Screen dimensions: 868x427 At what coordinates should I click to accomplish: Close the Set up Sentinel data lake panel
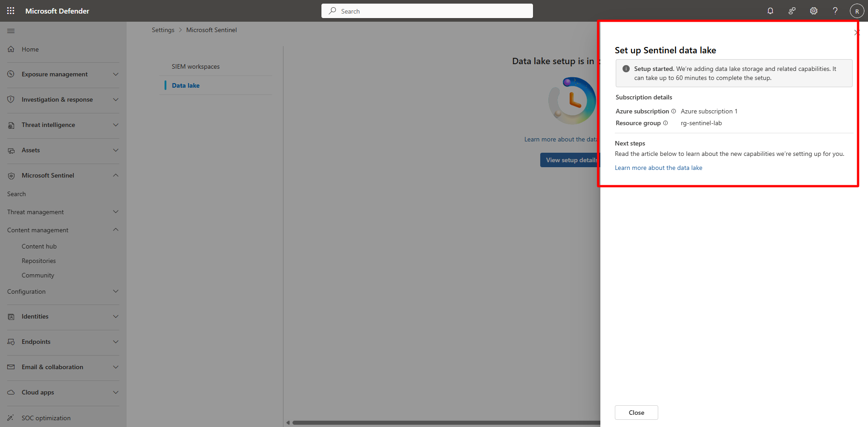coord(857,33)
